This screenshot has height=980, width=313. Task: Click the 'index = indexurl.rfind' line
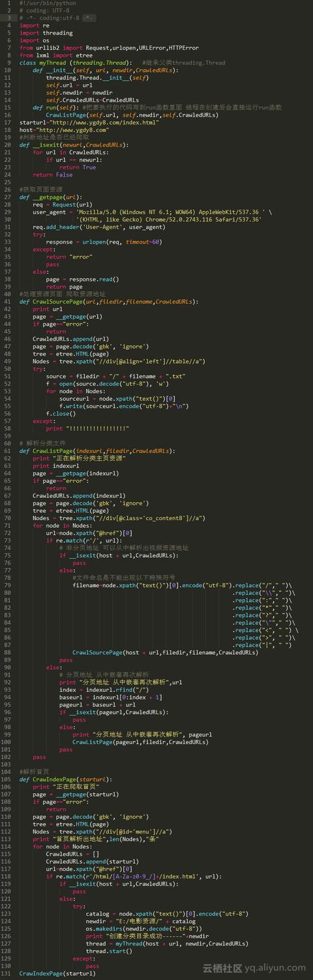click(x=104, y=689)
